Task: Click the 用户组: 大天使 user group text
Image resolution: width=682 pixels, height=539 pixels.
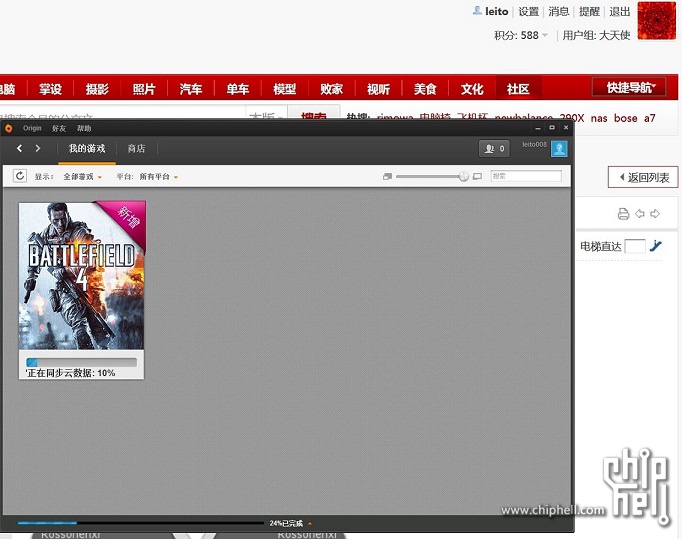Action: (596, 35)
